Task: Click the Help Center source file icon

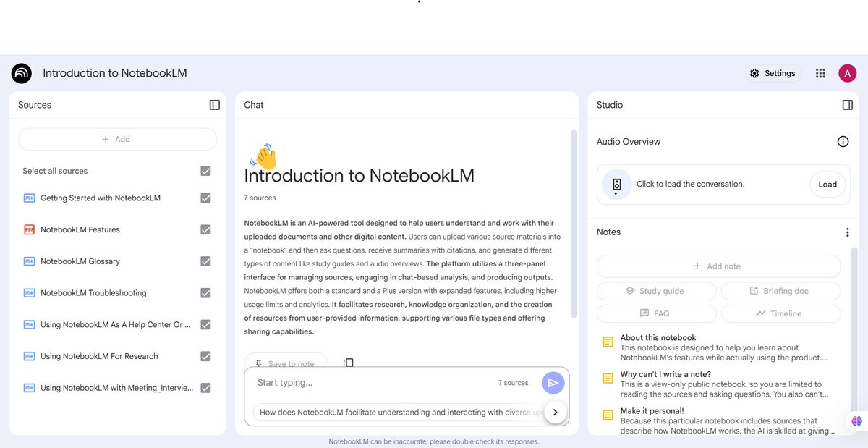Action: 30,325
